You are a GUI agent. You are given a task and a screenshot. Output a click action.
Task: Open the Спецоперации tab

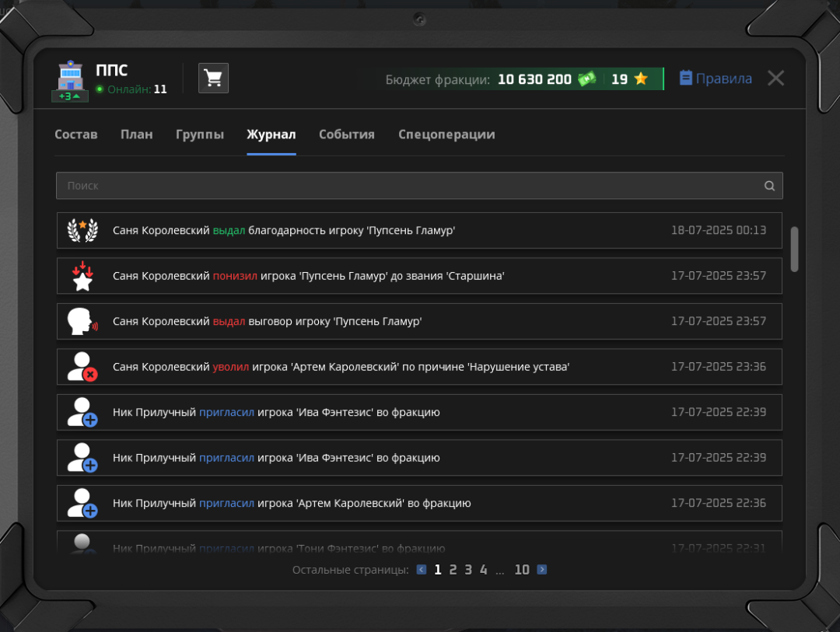tap(446, 134)
